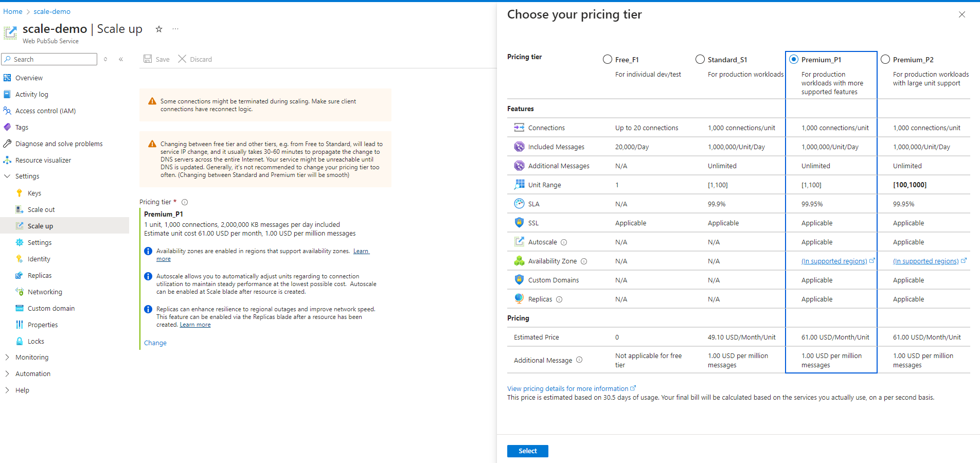Open the Tags blade
The width and height of the screenshot is (980, 463).
(22, 127)
